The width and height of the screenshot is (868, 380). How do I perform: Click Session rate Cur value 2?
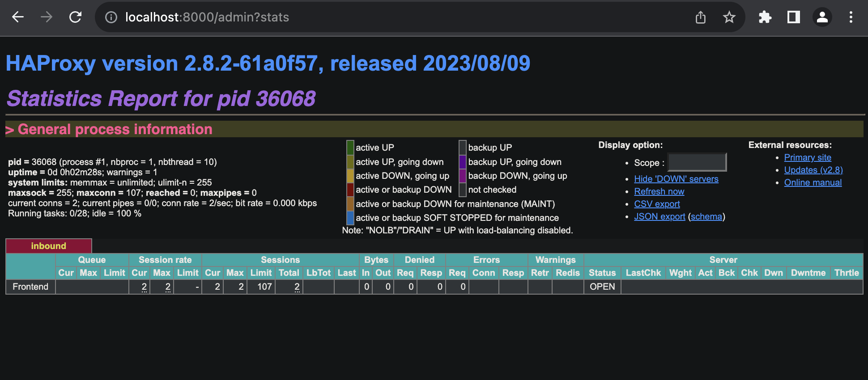coord(144,287)
